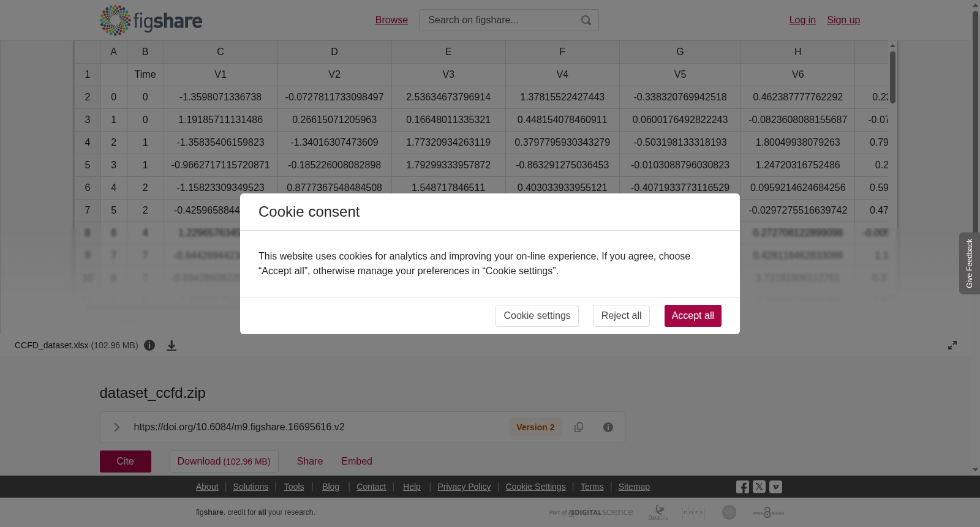Viewport: 980px width, 527px height.
Task: Click the dataset_ccfd.zip title
Action: coord(153,393)
